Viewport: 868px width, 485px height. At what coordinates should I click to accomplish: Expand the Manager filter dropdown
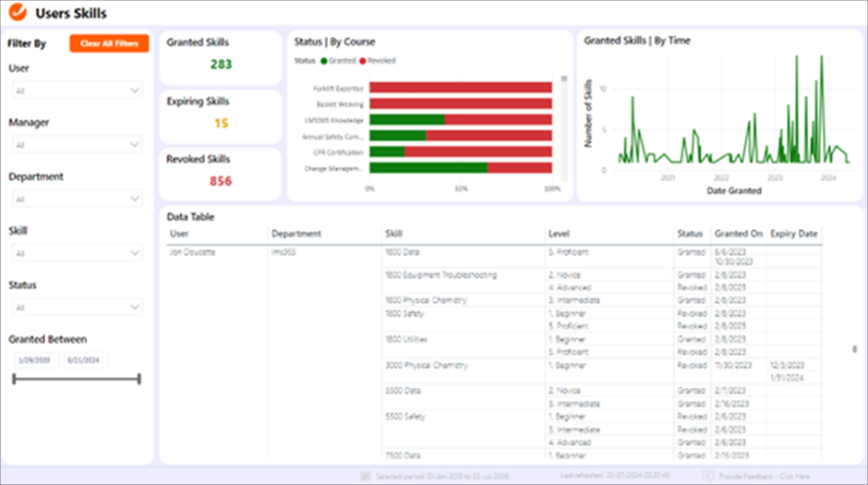pos(77,145)
